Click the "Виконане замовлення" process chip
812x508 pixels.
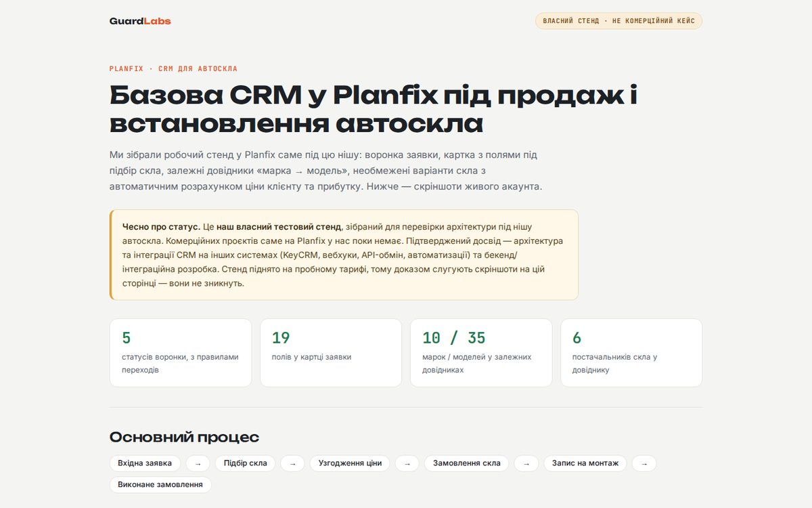point(160,485)
